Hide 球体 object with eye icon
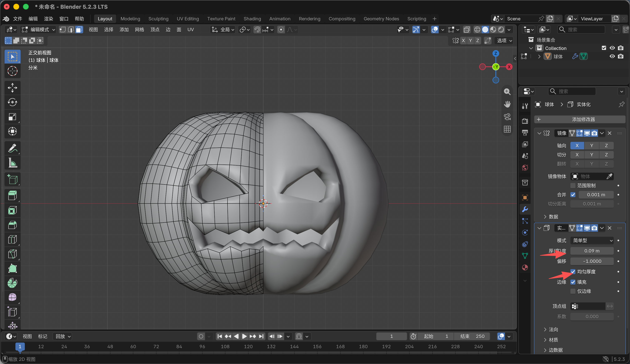 click(x=612, y=56)
